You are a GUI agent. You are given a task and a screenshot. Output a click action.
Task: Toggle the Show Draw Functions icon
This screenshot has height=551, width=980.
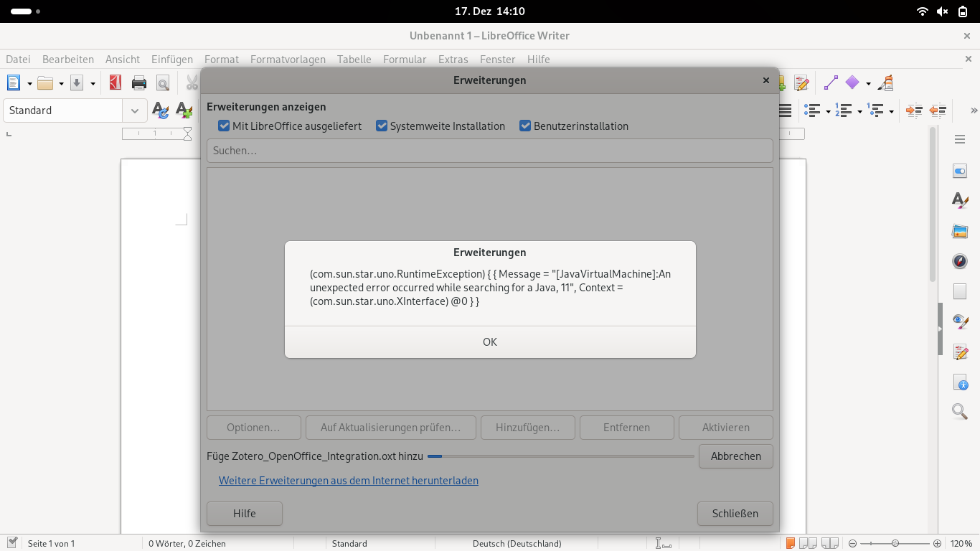coord(886,83)
